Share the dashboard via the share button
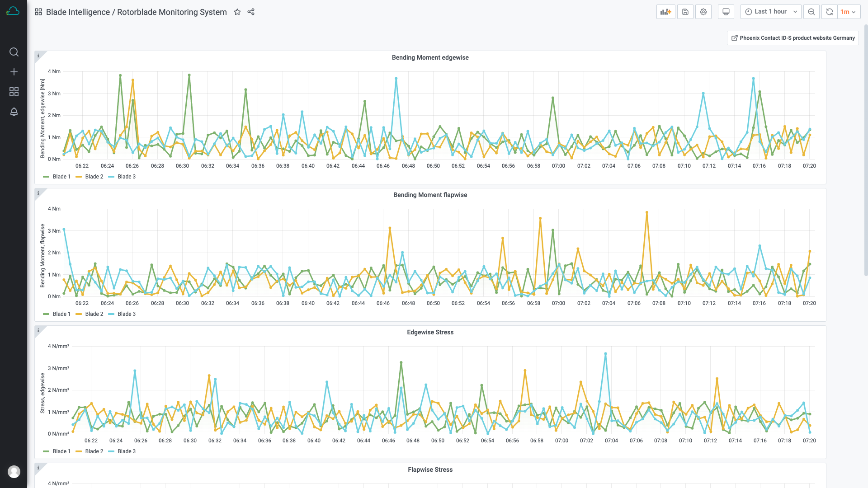This screenshot has height=488, width=868. coord(251,12)
